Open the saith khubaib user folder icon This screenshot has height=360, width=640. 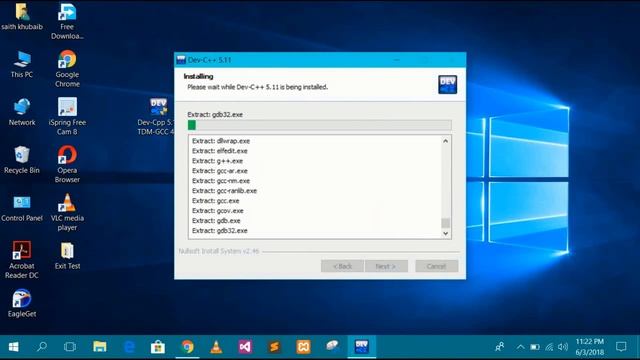point(22,16)
